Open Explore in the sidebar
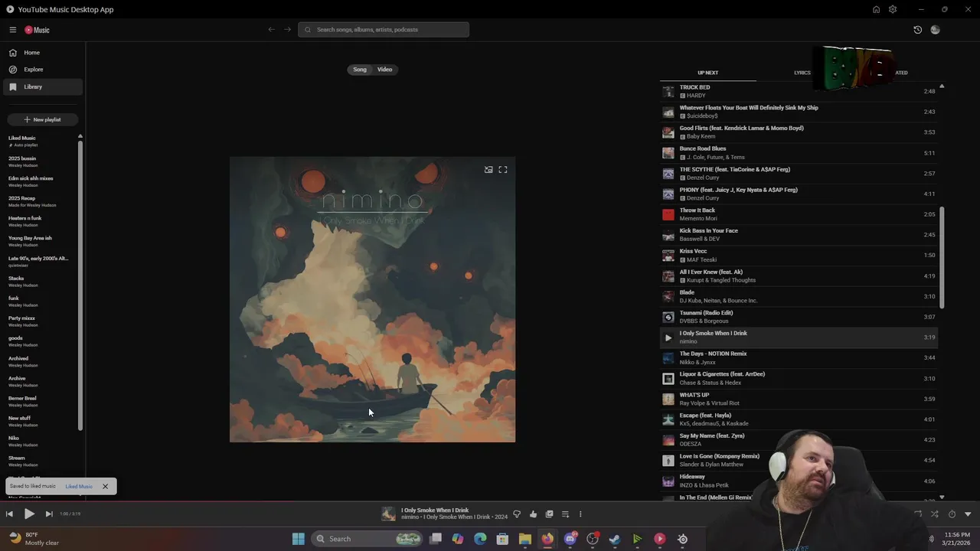 point(43,70)
